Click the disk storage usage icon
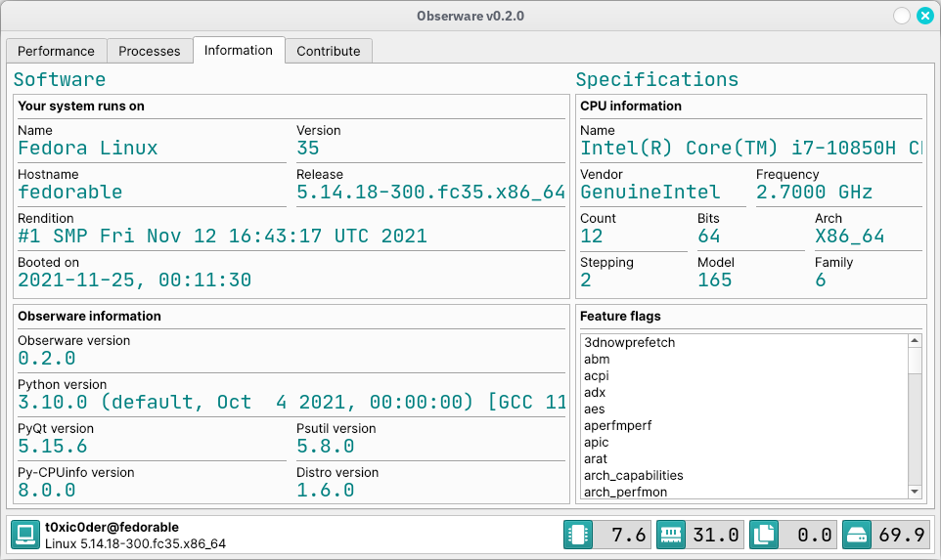941x560 pixels. coord(856,535)
